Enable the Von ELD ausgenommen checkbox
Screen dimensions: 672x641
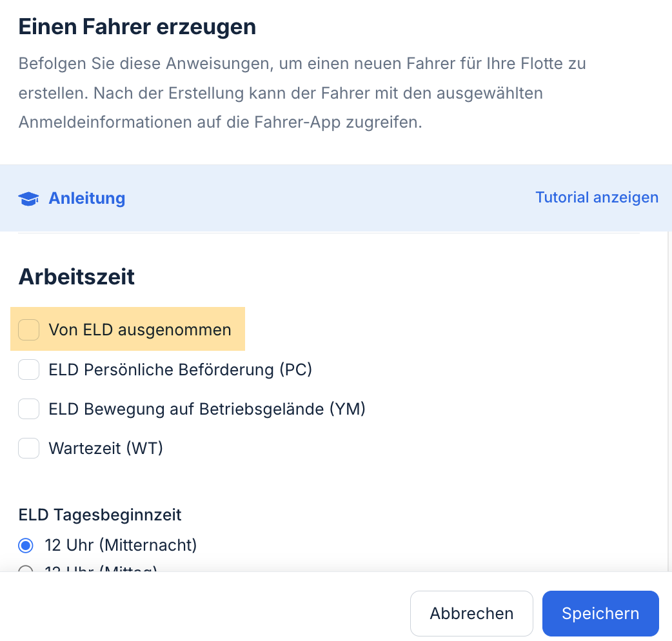pos(29,330)
